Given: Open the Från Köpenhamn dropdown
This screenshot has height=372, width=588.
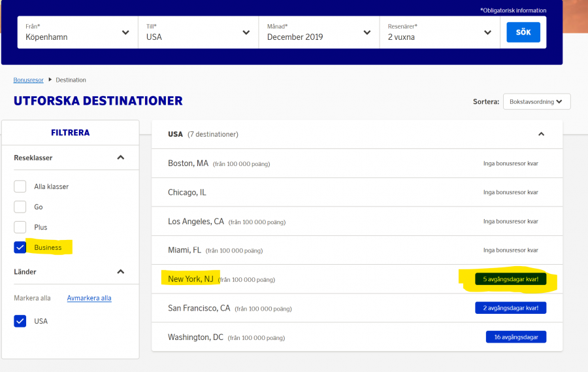Looking at the screenshot, I should (77, 32).
